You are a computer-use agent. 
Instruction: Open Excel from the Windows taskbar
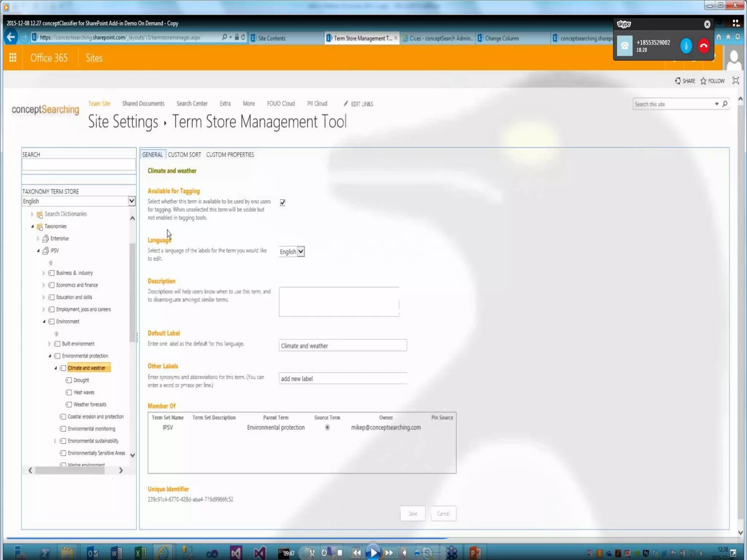pos(140,553)
